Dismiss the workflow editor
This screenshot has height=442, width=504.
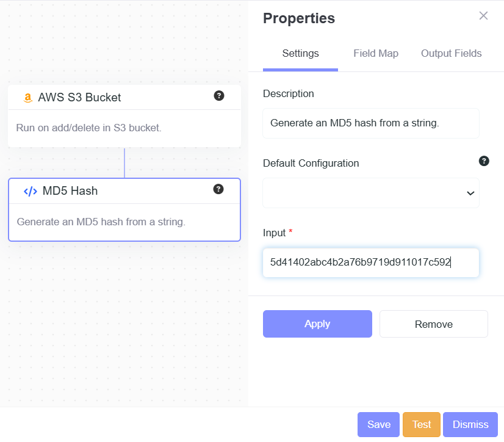click(x=470, y=424)
